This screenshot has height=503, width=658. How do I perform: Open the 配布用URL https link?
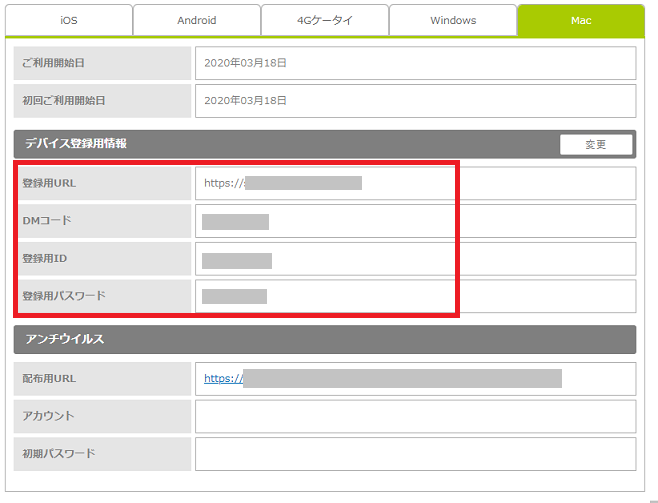point(224,379)
